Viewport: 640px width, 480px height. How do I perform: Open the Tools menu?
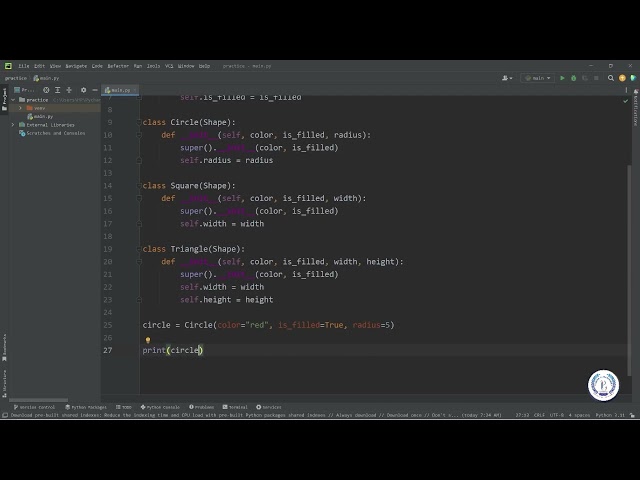click(x=153, y=66)
